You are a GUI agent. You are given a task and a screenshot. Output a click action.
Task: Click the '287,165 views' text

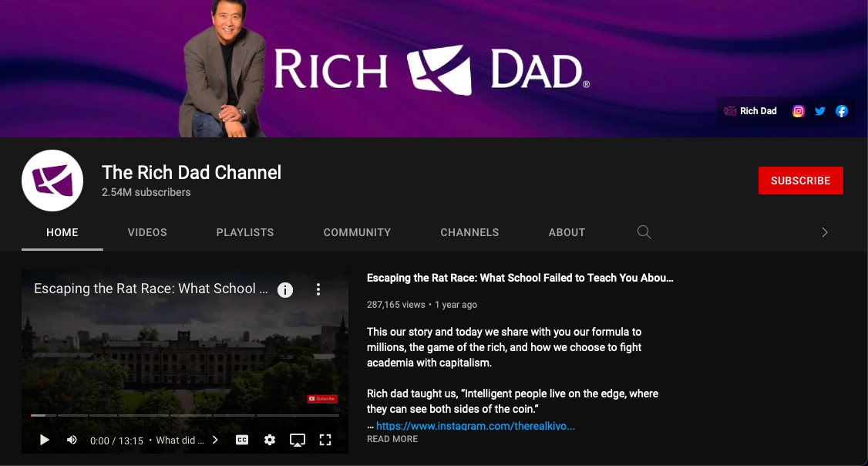395,305
